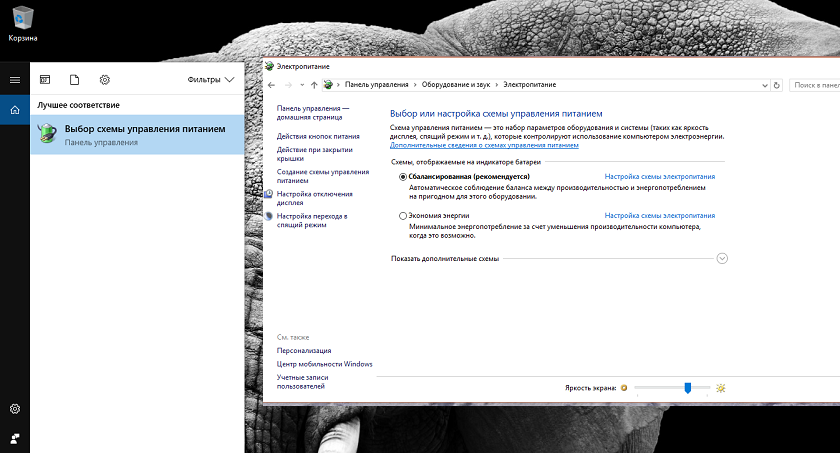840x453 pixels.
Task: Select the Apps filter icon
Action: [x=45, y=79]
